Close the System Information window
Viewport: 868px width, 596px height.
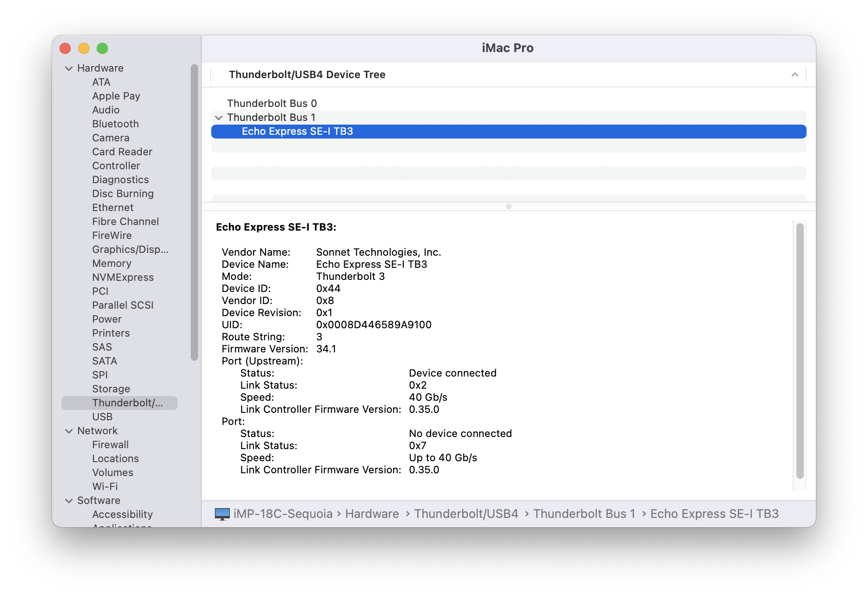point(65,48)
